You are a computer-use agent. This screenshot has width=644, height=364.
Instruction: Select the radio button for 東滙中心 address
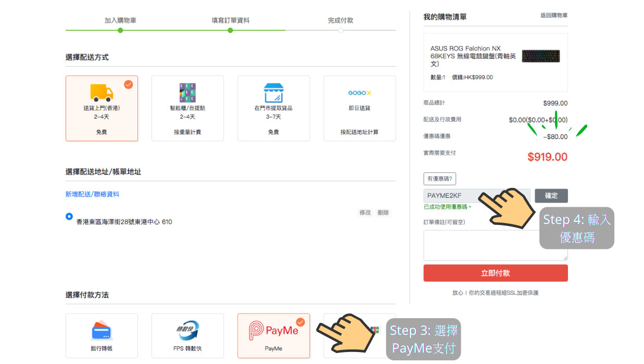click(69, 216)
